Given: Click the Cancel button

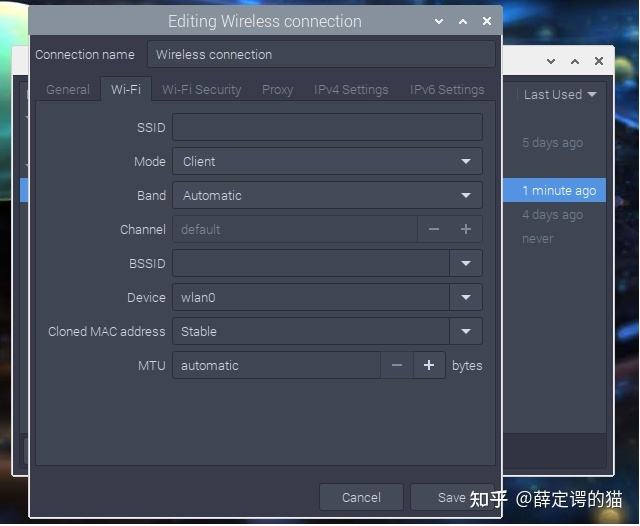Looking at the screenshot, I should (x=361, y=497).
